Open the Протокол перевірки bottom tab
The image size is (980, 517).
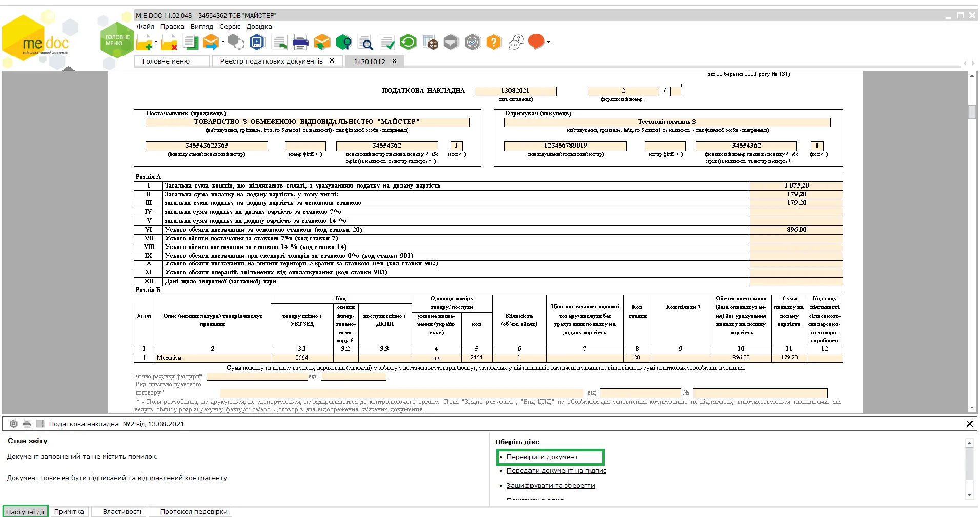pos(193,511)
